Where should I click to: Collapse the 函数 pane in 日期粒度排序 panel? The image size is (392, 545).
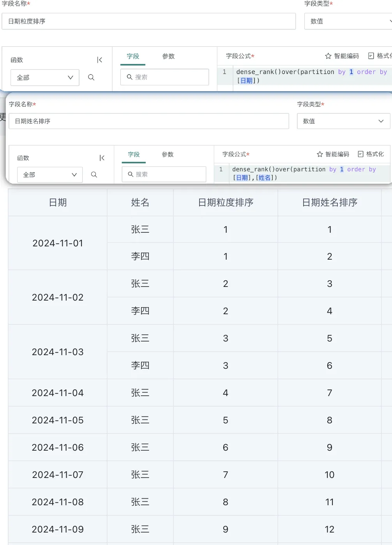[x=100, y=60]
